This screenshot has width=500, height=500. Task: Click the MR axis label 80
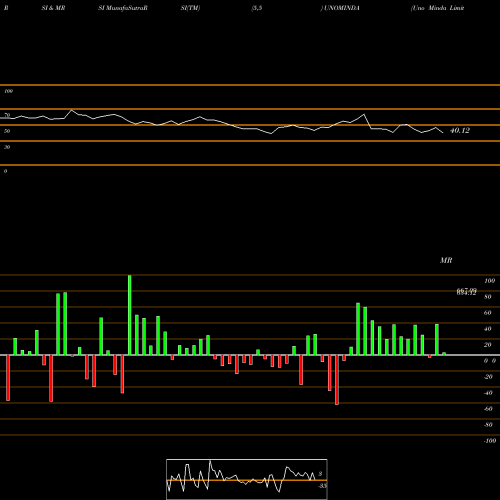coord(488,297)
